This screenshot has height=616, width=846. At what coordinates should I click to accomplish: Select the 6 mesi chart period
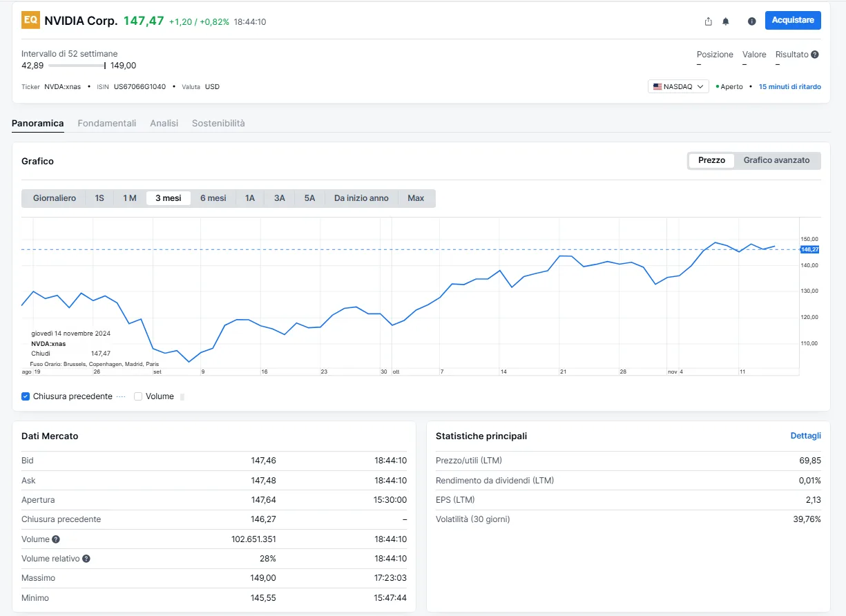pos(213,198)
